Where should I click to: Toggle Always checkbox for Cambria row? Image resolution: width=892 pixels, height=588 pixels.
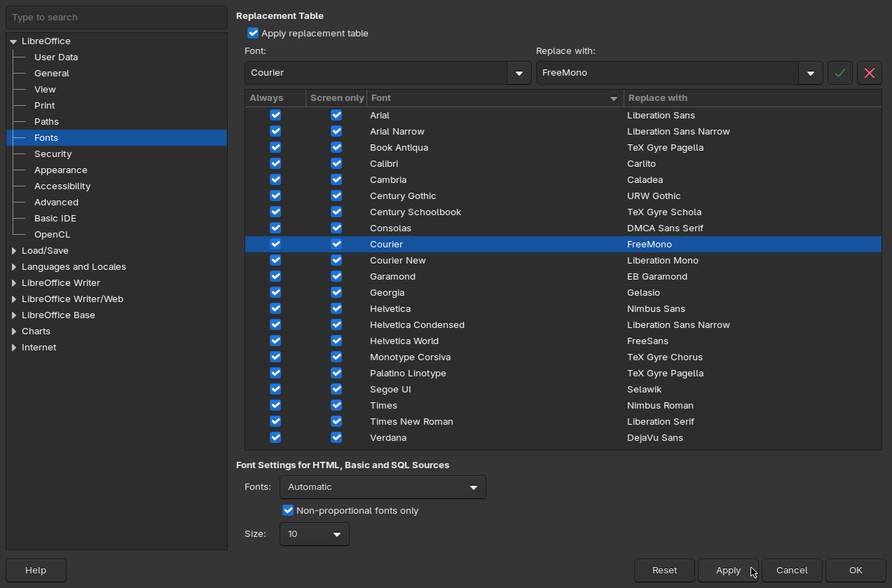click(x=275, y=179)
